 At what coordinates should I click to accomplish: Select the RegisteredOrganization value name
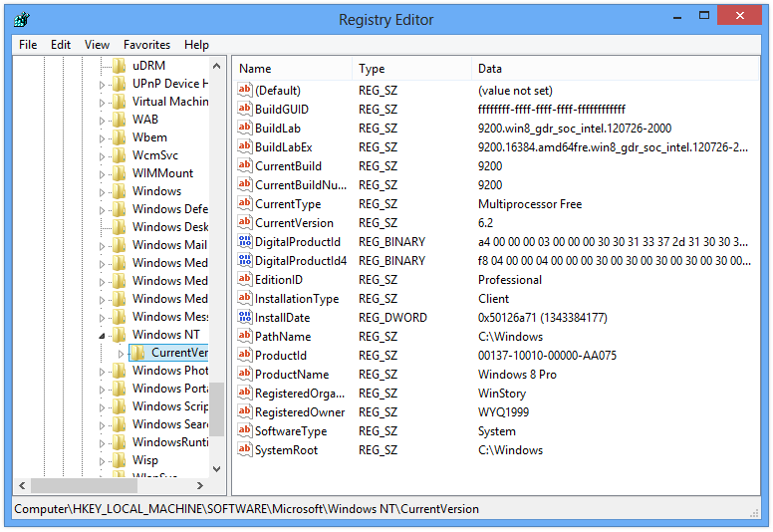click(x=300, y=393)
